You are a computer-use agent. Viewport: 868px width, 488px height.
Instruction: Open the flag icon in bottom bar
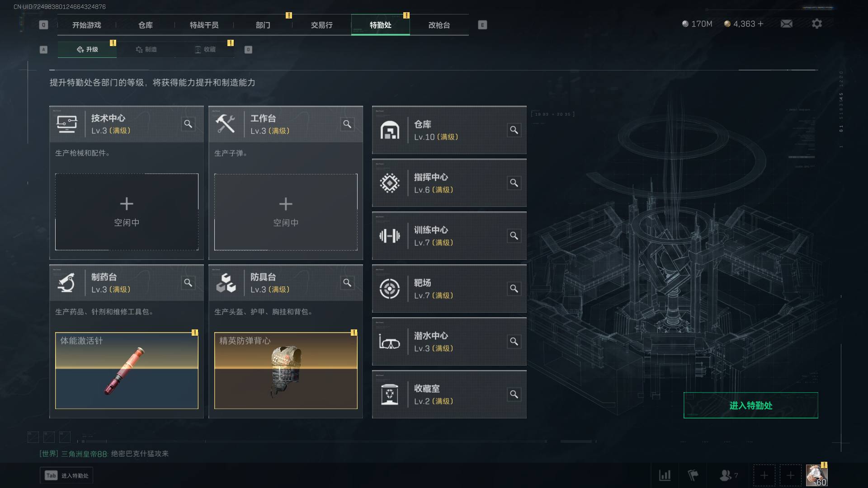[693, 475]
